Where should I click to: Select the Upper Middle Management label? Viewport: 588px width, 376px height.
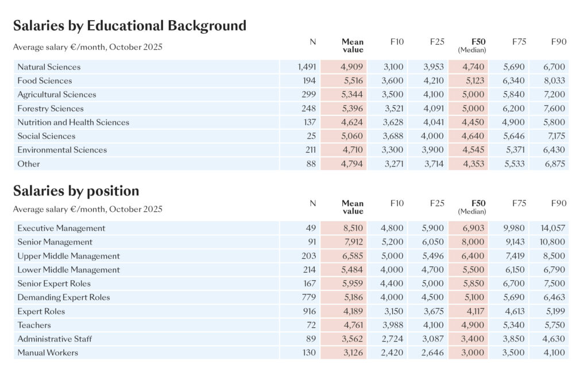(68, 256)
